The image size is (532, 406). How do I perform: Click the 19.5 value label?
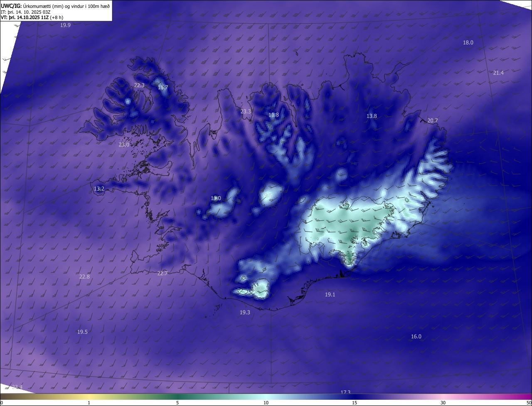pos(82,332)
